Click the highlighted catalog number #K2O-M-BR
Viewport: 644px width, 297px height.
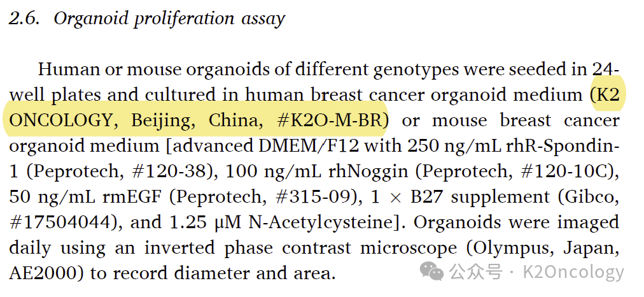coord(332,120)
